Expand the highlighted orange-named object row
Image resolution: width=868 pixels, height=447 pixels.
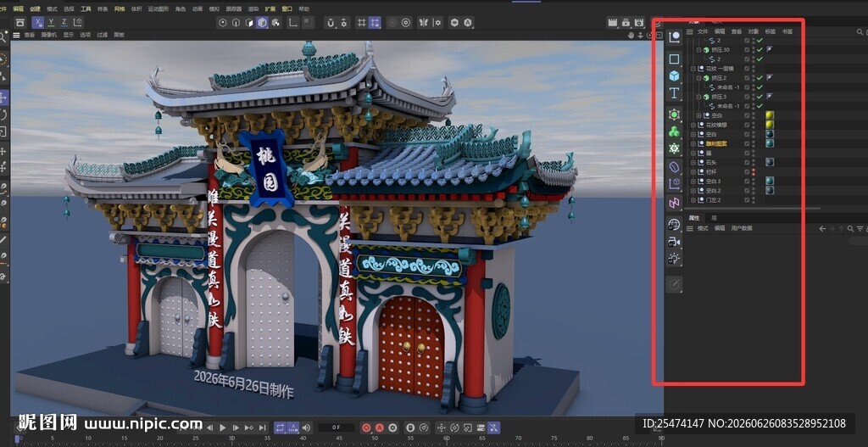pyautogui.click(x=693, y=143)
